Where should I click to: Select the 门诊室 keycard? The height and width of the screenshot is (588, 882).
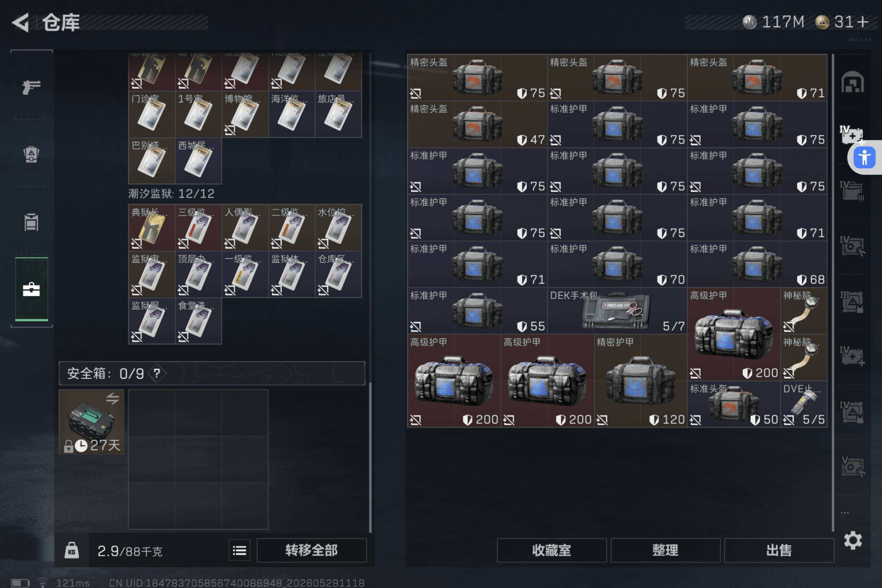(x=152, y=114)
